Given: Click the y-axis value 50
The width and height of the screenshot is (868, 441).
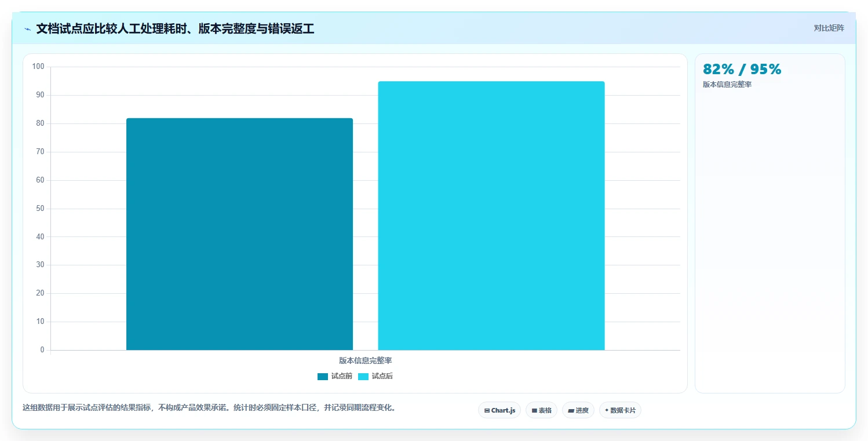Looking at the screenshot, I should tap(40, 209).
